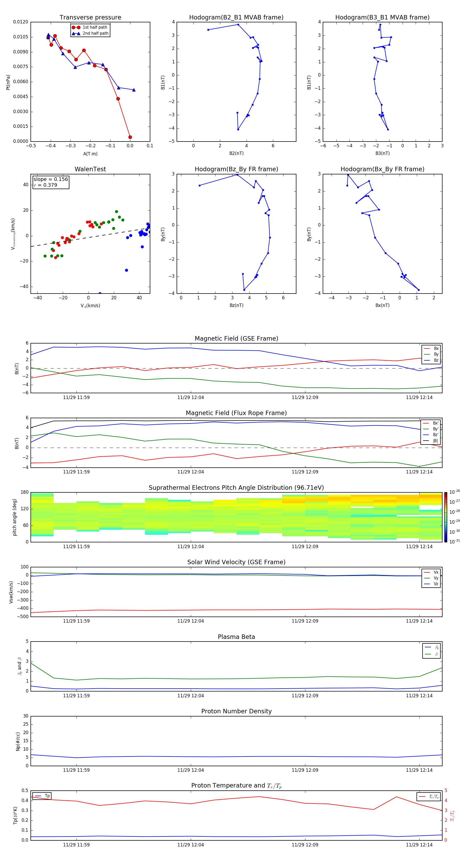This screenshot has width=473, height=868.
Task: Click the colorbar's bottom 10^-31 label
Action: pos(455,542)
